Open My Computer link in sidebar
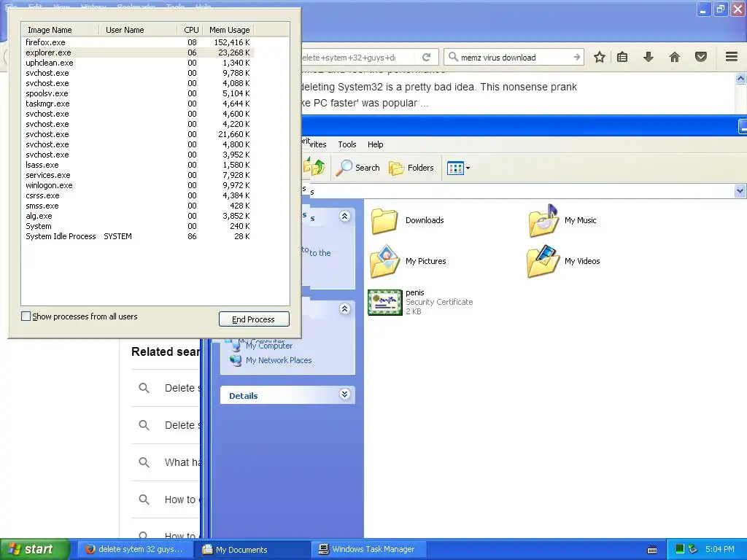The image size is (747, 560). pos(269,346)
